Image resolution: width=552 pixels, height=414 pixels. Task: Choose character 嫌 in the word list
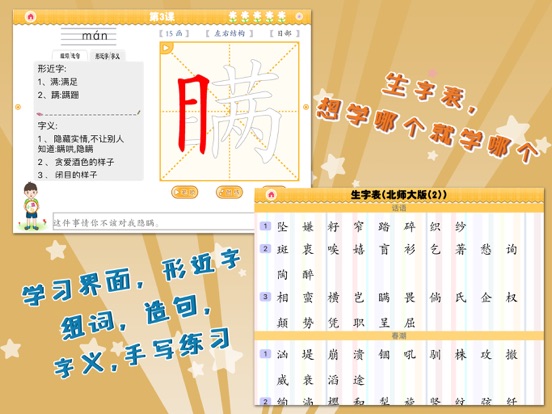click(308, 226)
